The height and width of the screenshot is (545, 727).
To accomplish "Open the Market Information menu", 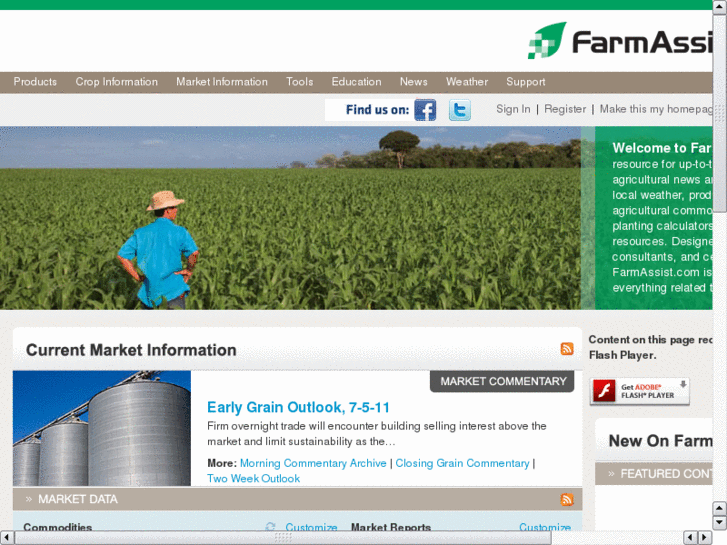I will [x=222, y=82].
